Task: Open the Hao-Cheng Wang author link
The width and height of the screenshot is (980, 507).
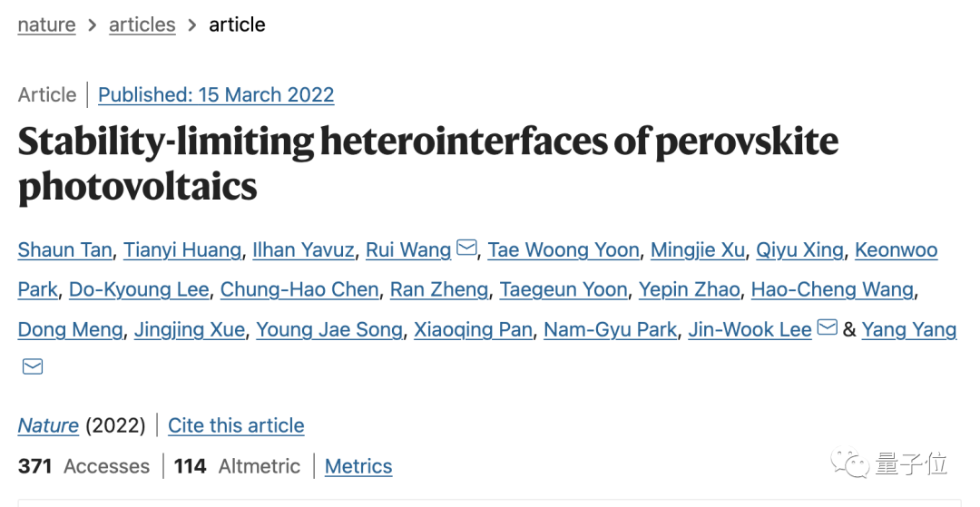Action: pos(832,289)
